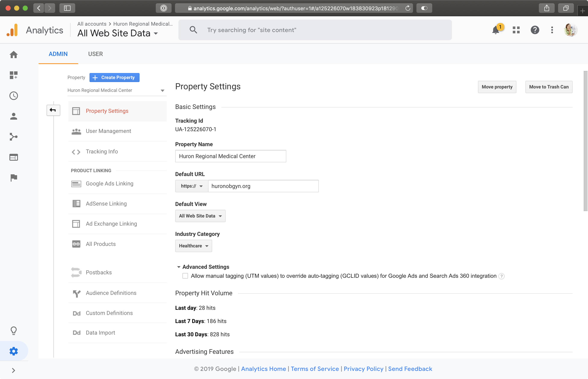Click the 1Password extension icon in toolbar
The height and width of the screenshot is (379, 588).
click(163, 8)
